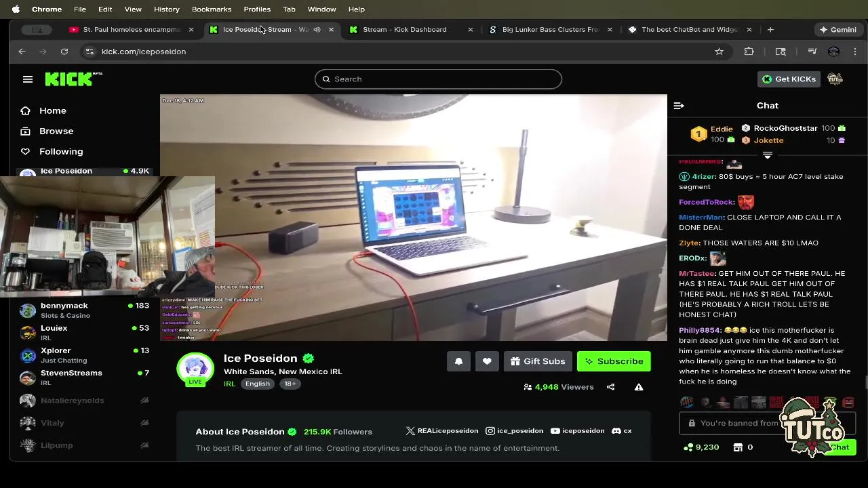This screenshot has width=868, height=488.
Task: Open user avatar menu in Kick header
Action: [835, 79]
